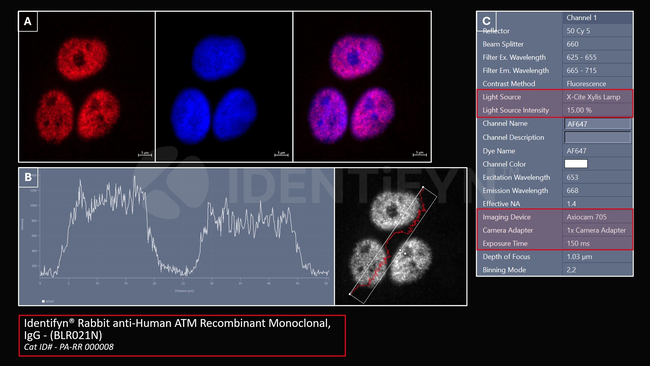650x366 pixels.
Task: Click the panel B label box
Action: click(28, 177)
